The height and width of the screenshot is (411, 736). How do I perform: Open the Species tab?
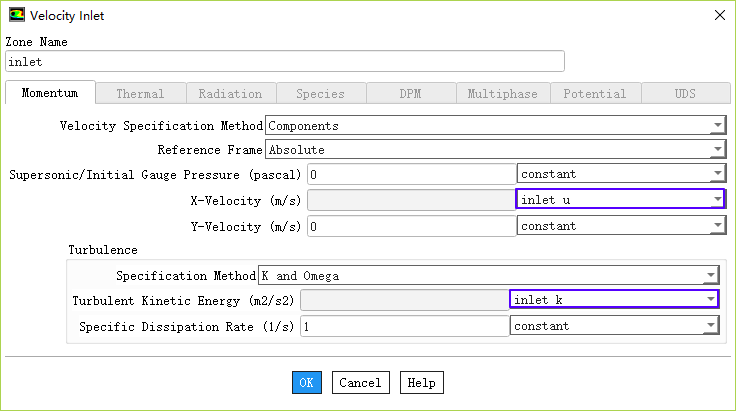(x=320, y=94)
